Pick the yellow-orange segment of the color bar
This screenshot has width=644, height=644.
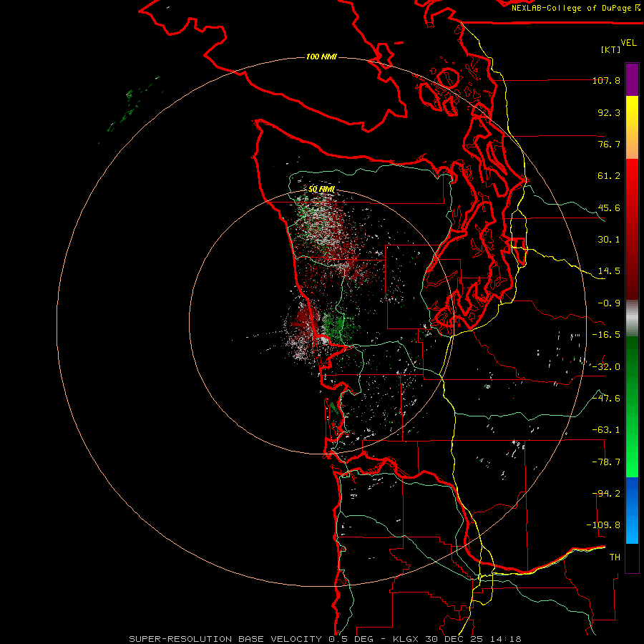click(x=632, y=127)
